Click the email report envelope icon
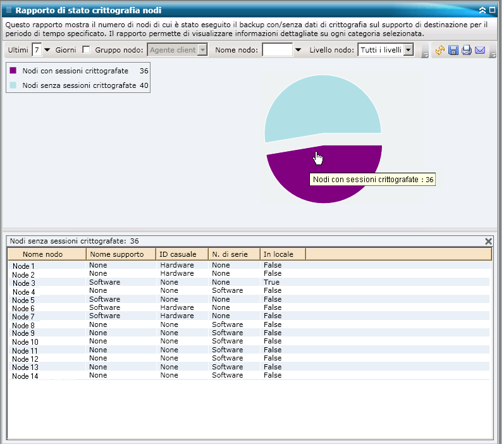Viewport: 504px width, 444px height. coord(480,50)
